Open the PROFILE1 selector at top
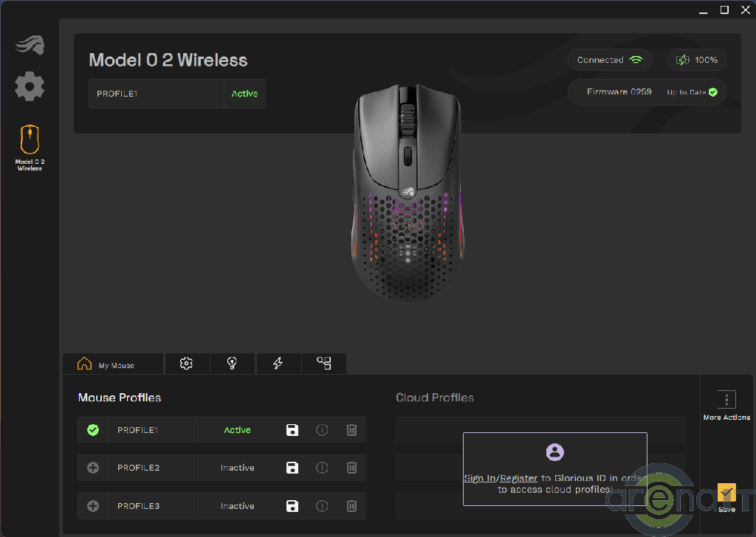This screenshot has height=537, width=756. [x=156, y=94]
